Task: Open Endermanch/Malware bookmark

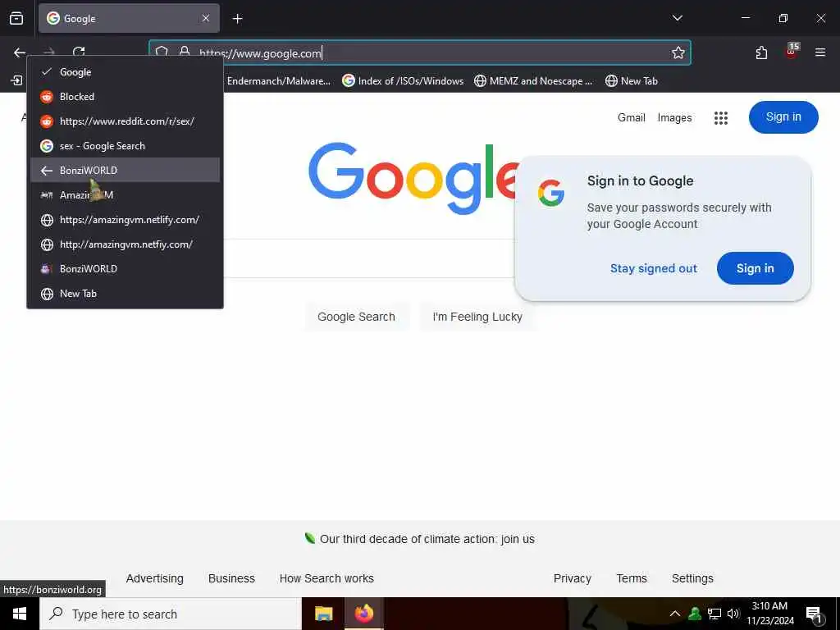Action: 278,81
